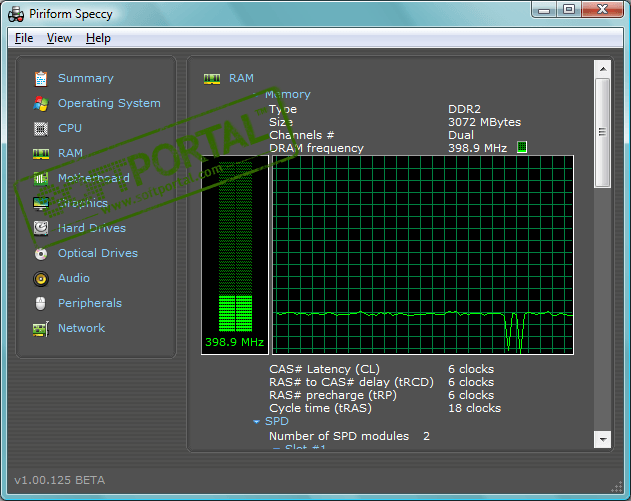Click the Piriform Speccy title bar icon

(x=16, y=14)
